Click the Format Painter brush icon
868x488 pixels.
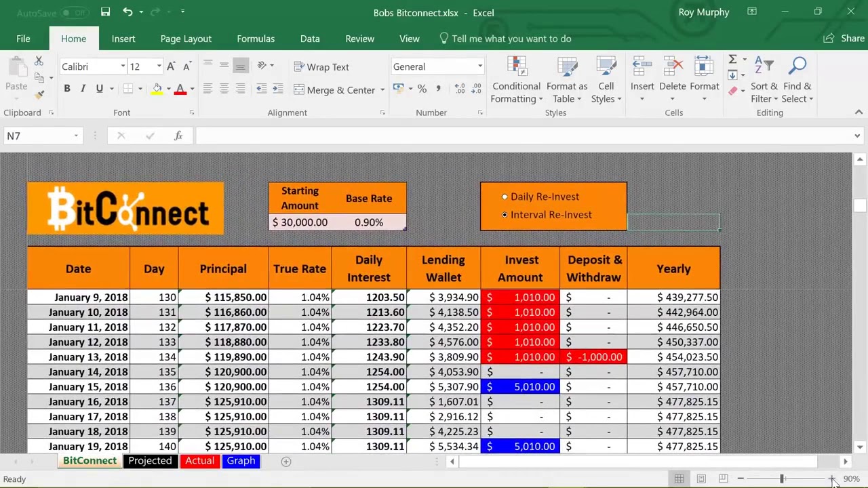point(39,94)
